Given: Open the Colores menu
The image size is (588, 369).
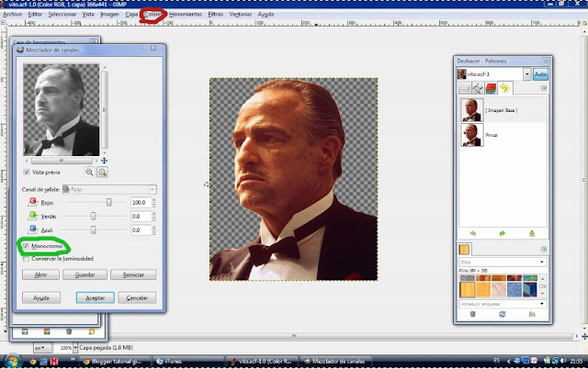Looking at the screenshot, I should click(153, 15).
